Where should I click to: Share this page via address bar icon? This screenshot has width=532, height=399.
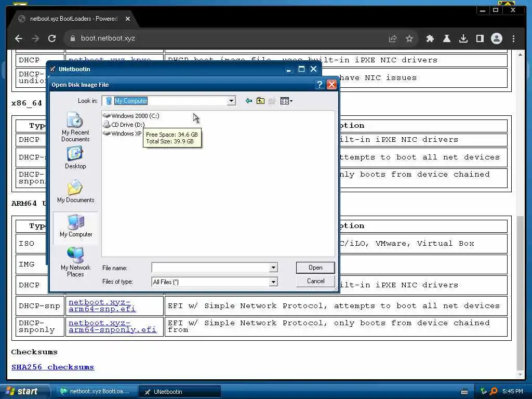[393, 38]
